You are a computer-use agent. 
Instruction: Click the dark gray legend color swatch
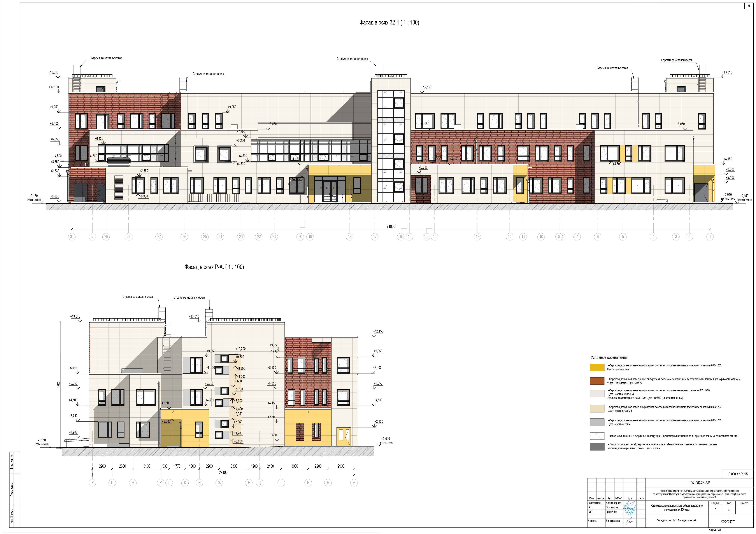coord(597,447)
